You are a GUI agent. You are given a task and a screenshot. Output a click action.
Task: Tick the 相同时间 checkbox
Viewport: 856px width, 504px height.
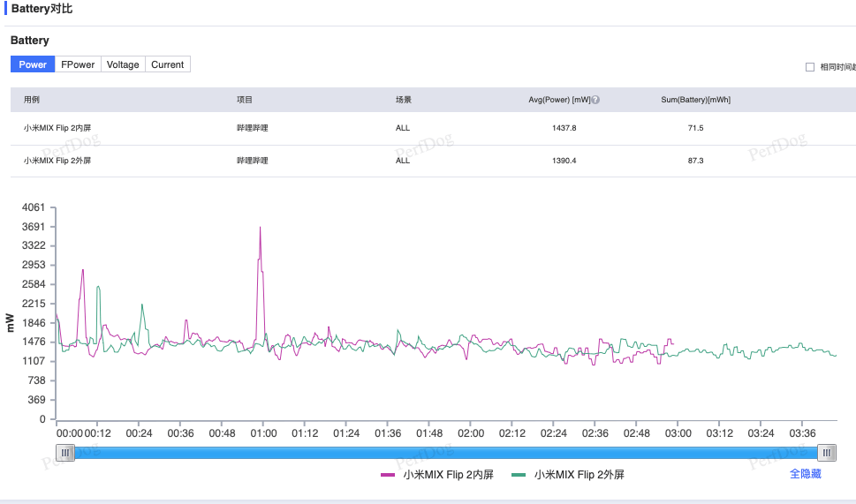[x=810, y=67]
